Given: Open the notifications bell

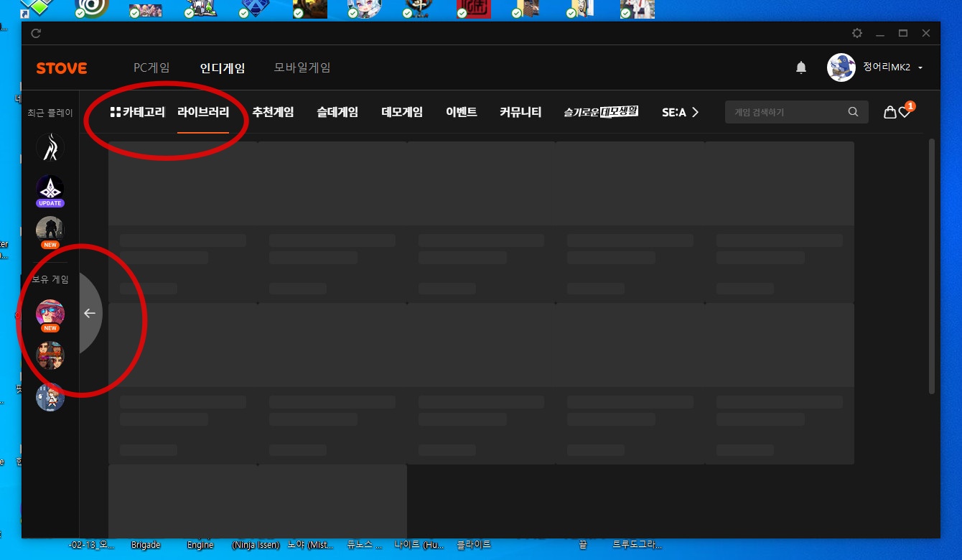Looking at the screenshot, I should pos(801,68).
